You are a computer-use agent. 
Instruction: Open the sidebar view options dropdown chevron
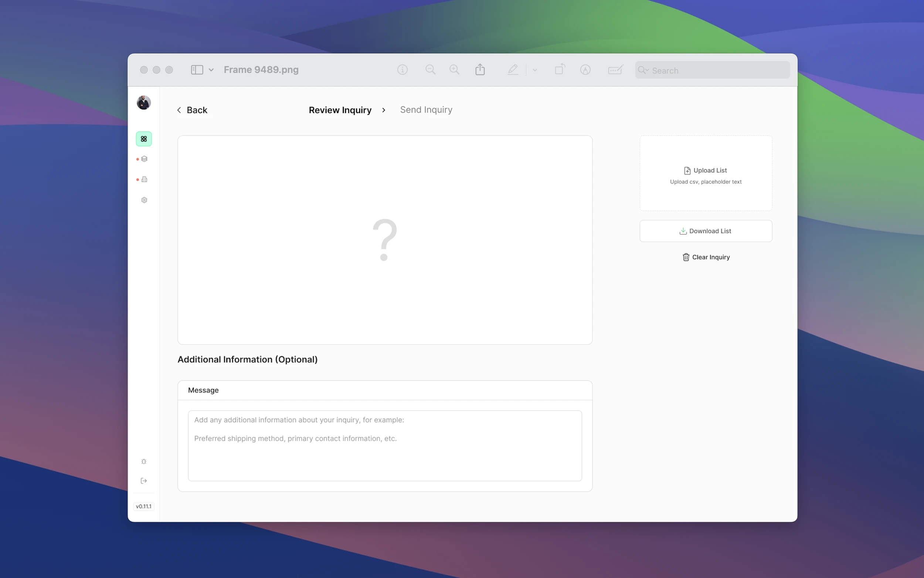(211, 70)
